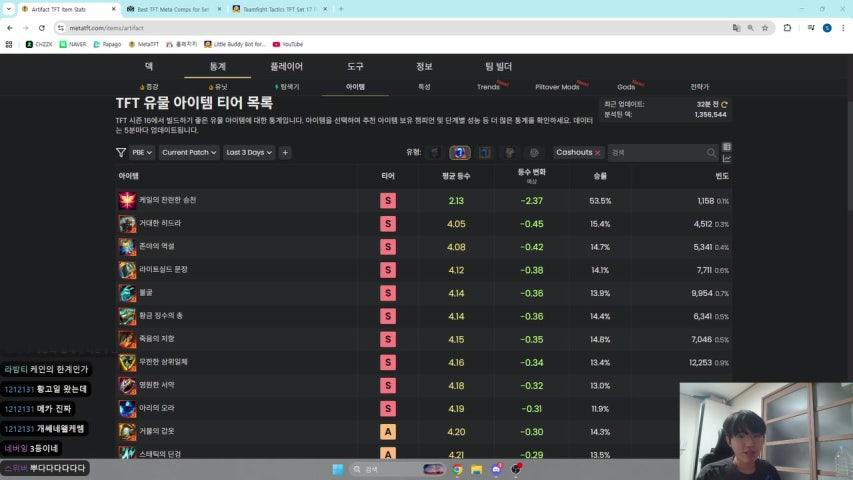Switch to the Trends stats sub-tab

click(x=489, y=87)
